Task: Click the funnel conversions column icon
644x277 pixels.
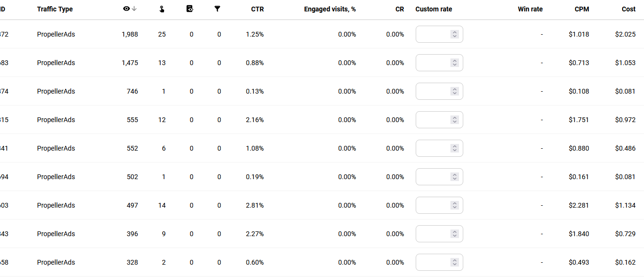Action: click(217, 9)
